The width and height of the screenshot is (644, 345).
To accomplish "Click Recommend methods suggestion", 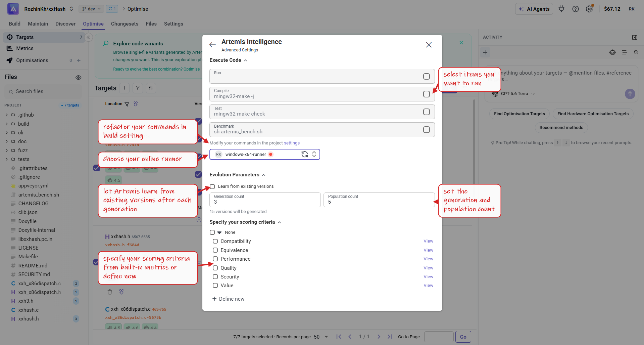I will pos(561,128).
